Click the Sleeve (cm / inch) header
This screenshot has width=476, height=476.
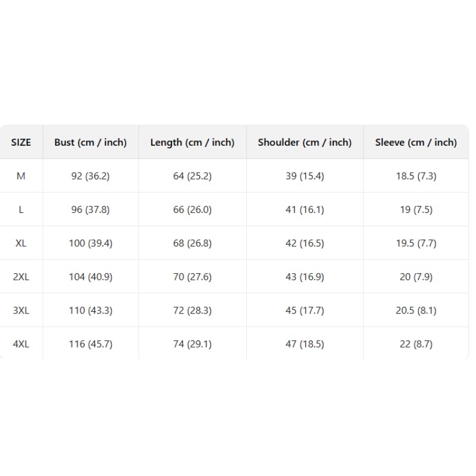(x=416, y=142)
